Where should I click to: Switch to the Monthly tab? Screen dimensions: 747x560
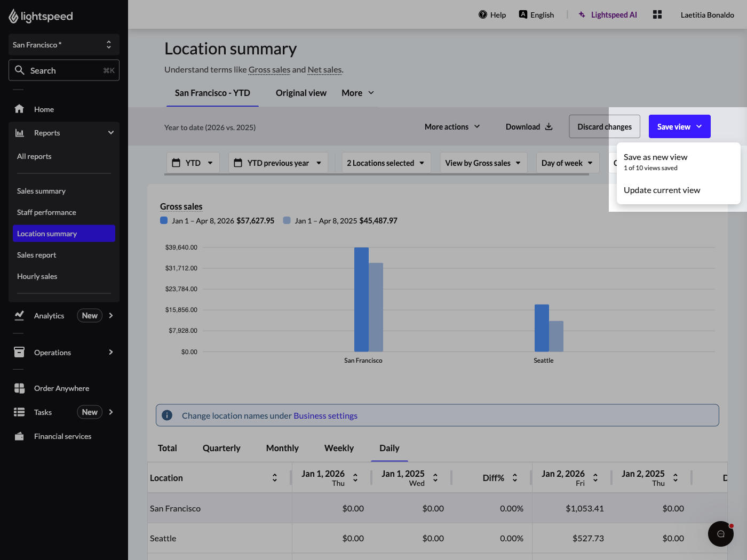[282, 448]
